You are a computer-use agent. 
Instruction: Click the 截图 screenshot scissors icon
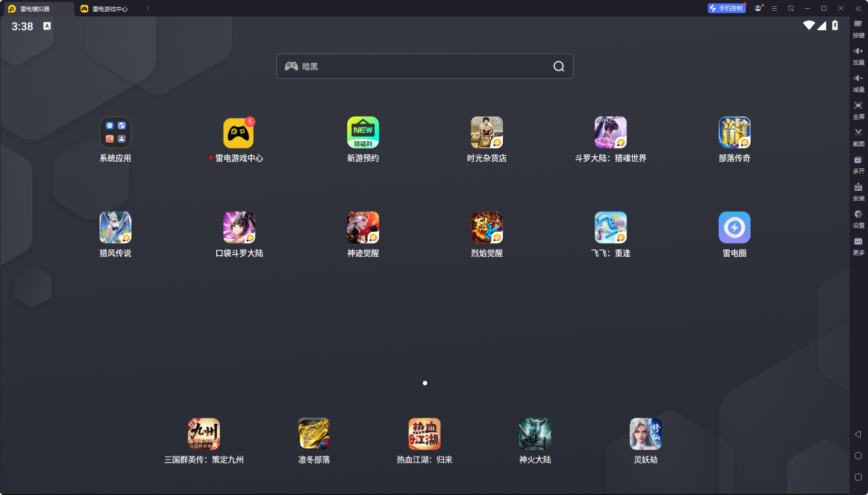tap(858, 132)
